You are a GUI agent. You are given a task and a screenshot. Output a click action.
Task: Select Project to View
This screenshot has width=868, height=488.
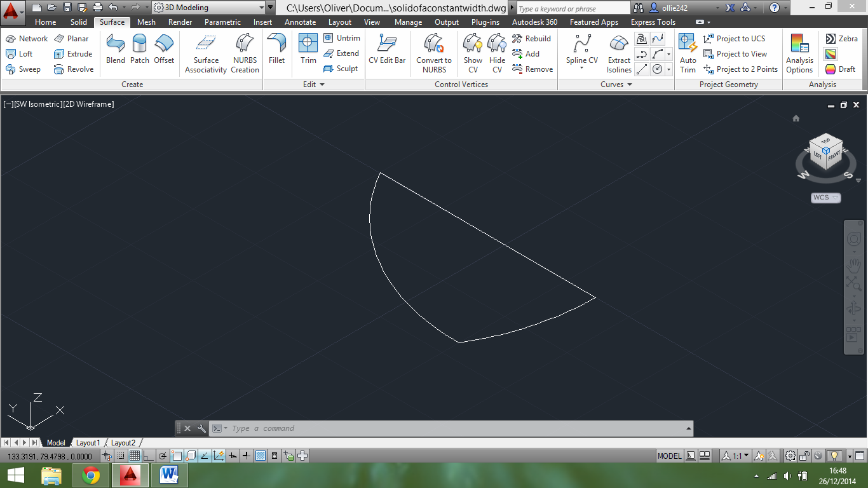tap(735, 54)
